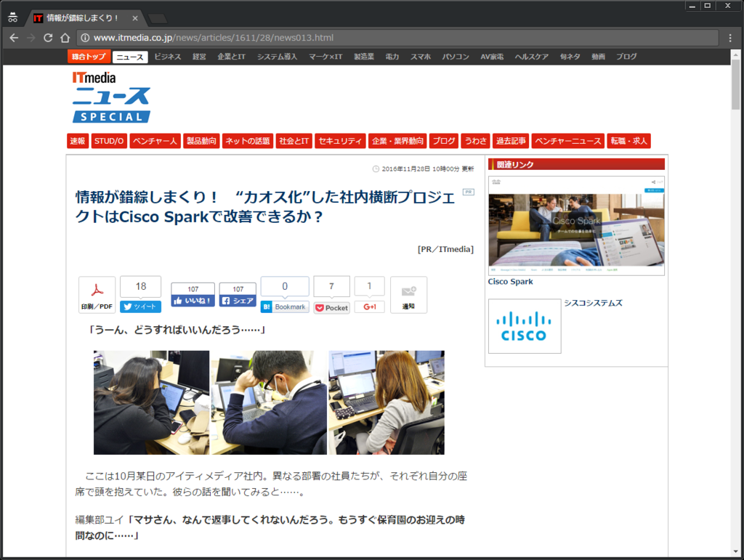The image size is (744, 560).
Task: Open the 社会とIT category button
Action: tap(294, 141)
